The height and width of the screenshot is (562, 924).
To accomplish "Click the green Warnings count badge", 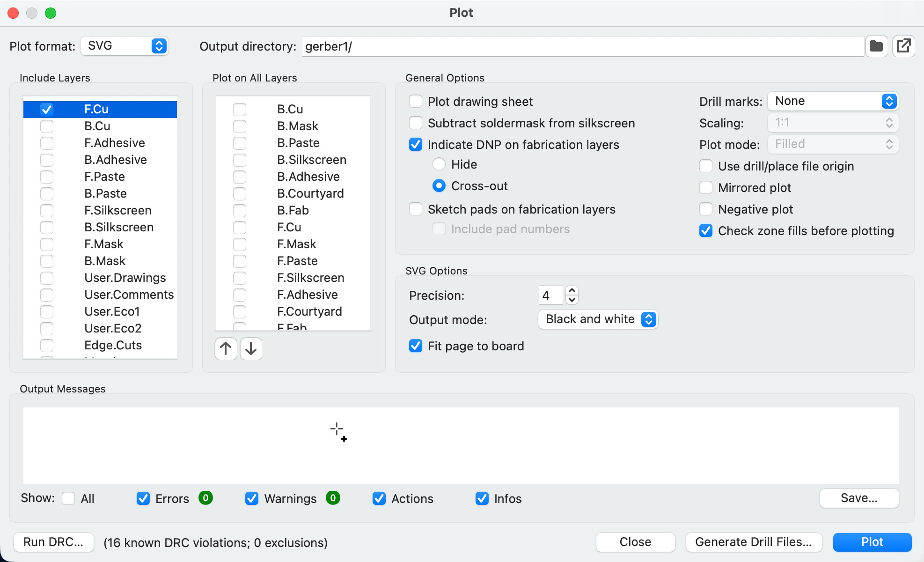I will click(x=333, y=498).
